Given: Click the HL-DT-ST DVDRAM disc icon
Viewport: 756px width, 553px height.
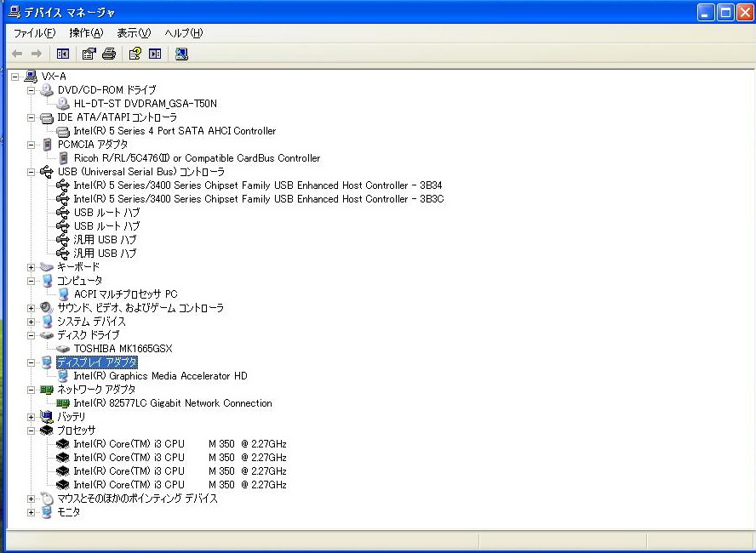Looking at the screenshot, I should tap(63, 103).
